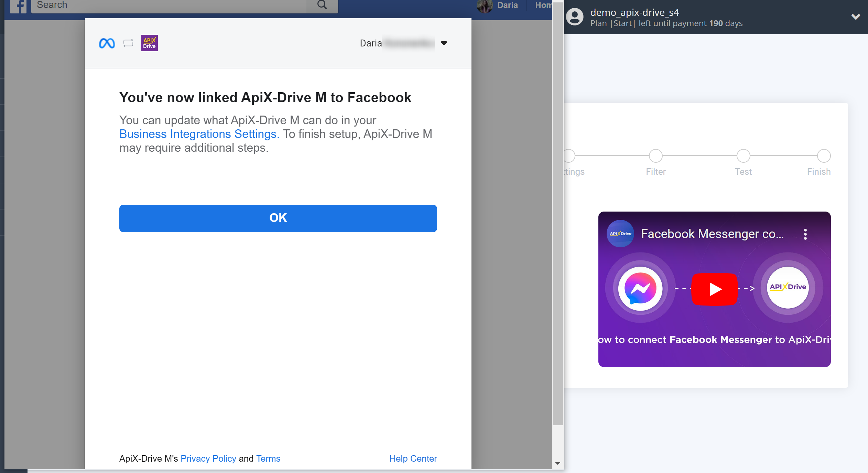This screenshot has width=868, height=473.
Task: Select the Settings step circle
Action: click(569, 156)
